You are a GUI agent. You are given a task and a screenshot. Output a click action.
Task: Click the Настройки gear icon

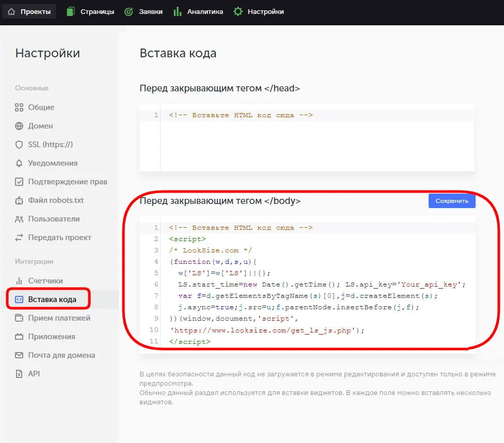tap(238, 11)
